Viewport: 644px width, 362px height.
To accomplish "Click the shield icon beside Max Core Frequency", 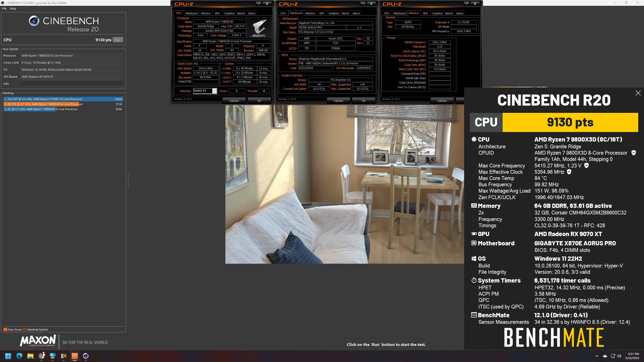I will tap(586, 165).
